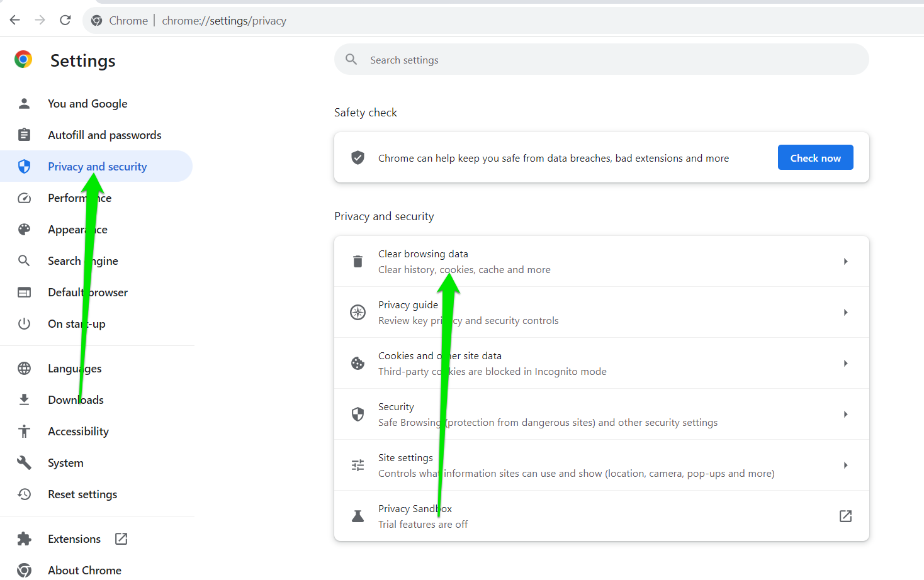Open Cookies and other site data

602,364
